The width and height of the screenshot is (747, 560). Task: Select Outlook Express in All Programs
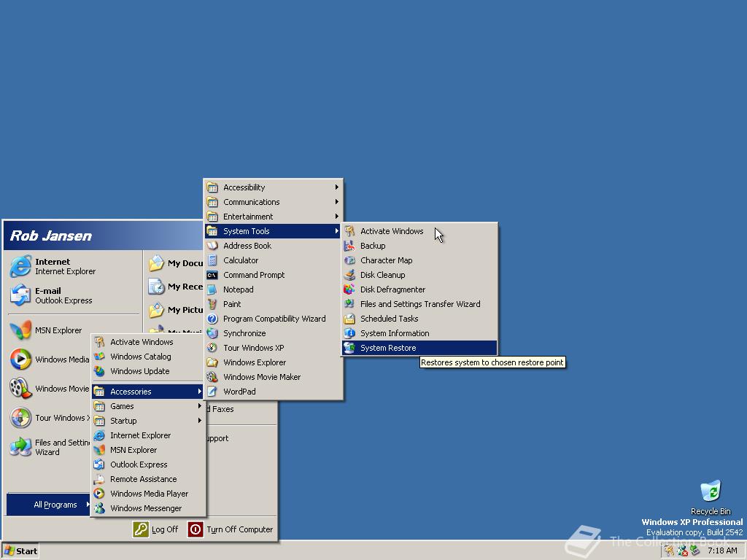point(149,464)
